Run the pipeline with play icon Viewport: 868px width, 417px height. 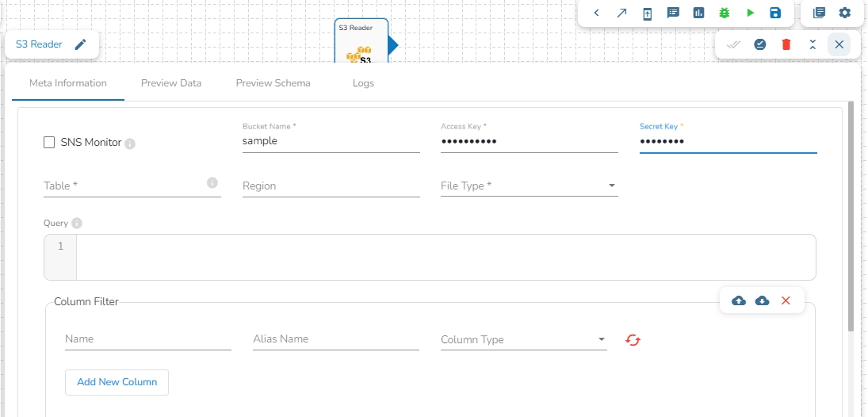coord(750,13)
